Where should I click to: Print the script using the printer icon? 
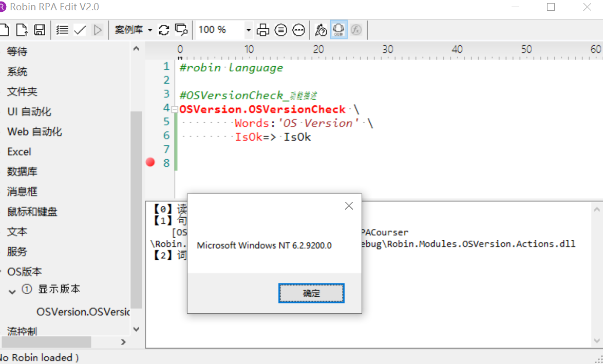(x=263, y=30)
